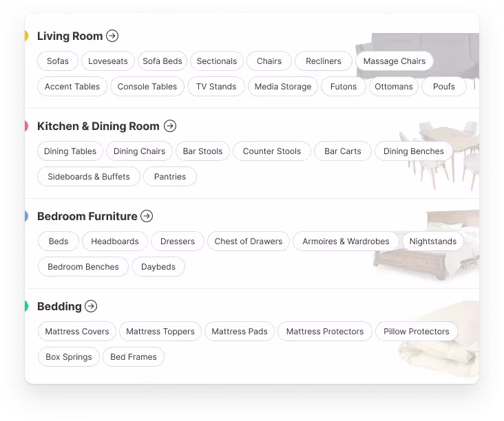Choose the Daybeds chip
Viewport: 504px width, 421px height.
[x=158, y=267]
